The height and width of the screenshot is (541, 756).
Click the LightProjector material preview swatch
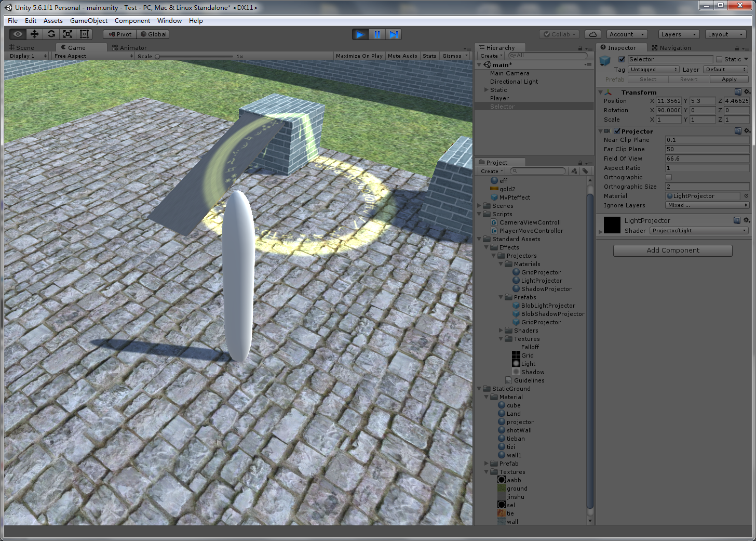click(612, 225)
